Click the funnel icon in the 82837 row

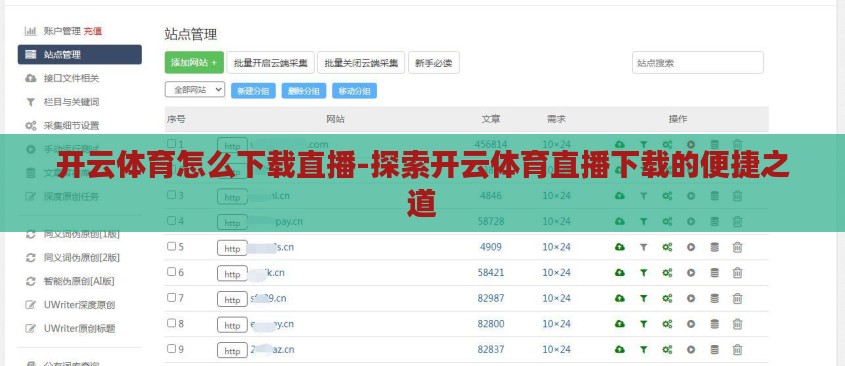tap(643, 349)
